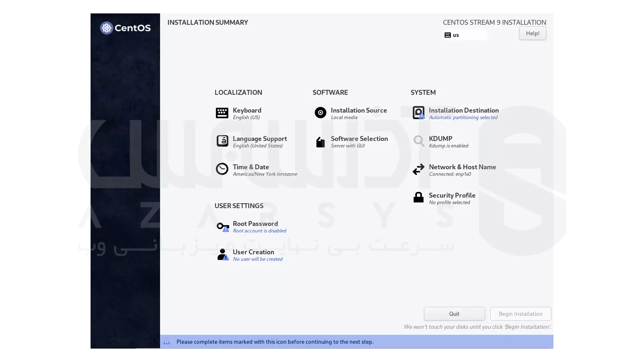Open Time & Date settings
This screenshot has width=644, height=362.
click(x=257, y=170)
